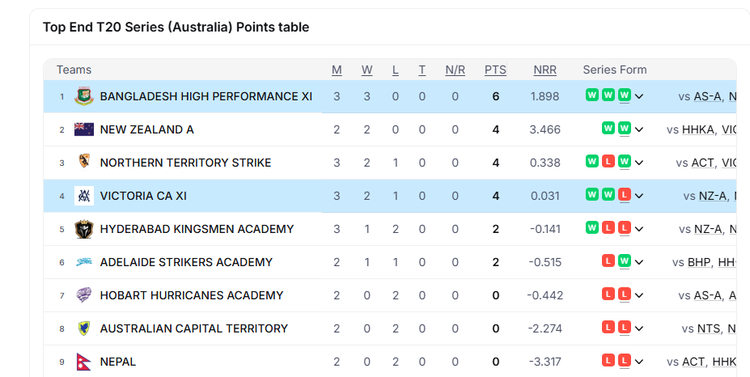
Task: Click the Northern Territory Strike logo
Action: coord(84,161)
